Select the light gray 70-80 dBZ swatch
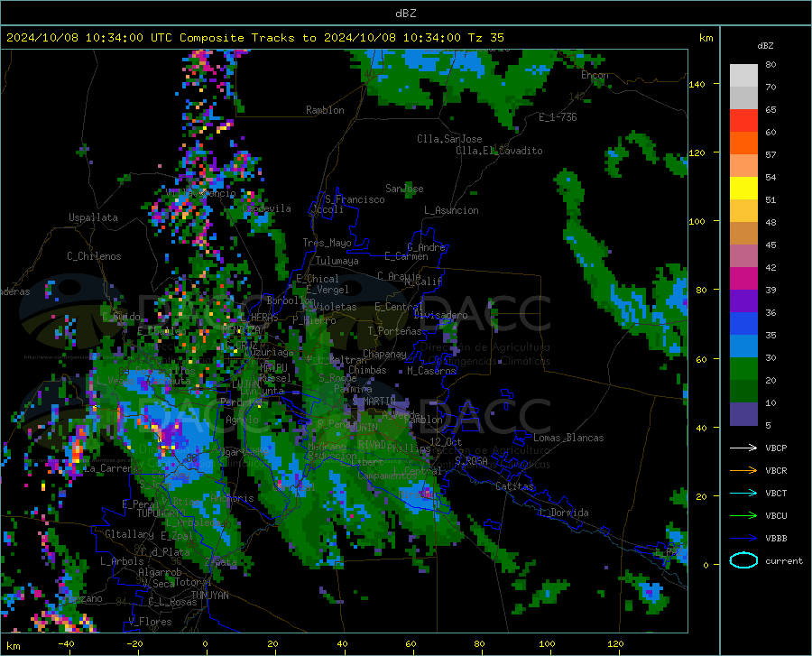This screenshot has height=656, width=812. coord(743,76)
